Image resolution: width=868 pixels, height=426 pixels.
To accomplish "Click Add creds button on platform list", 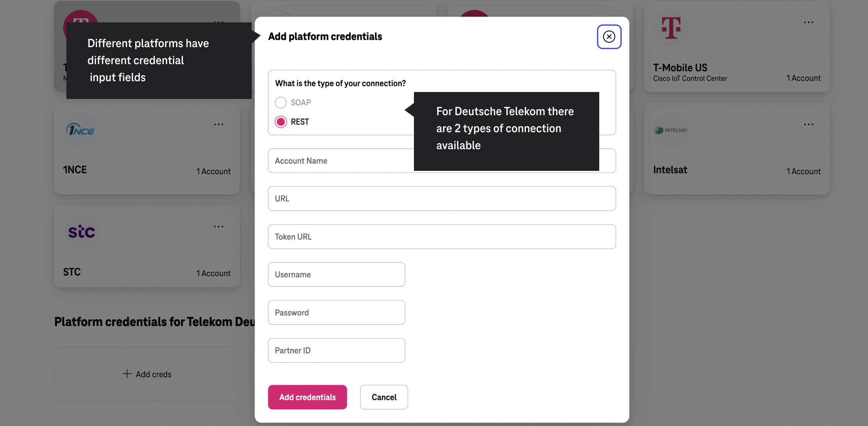I will point(147,374).
